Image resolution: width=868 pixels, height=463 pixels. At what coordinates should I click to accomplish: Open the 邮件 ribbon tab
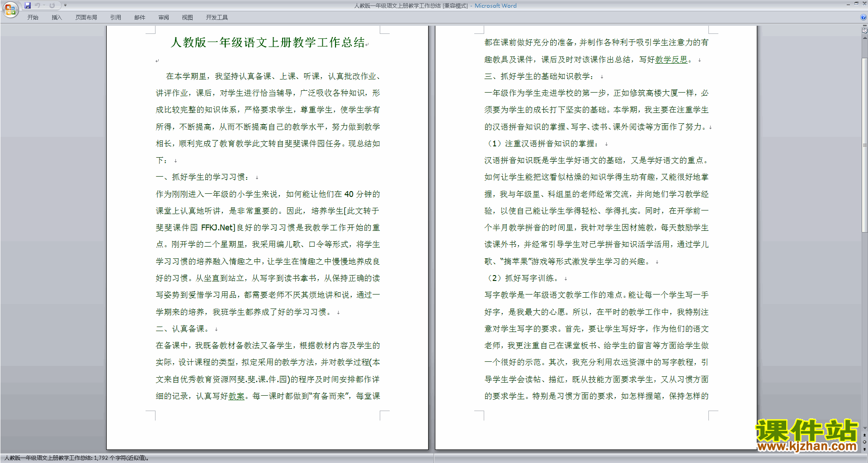(140, 18)
